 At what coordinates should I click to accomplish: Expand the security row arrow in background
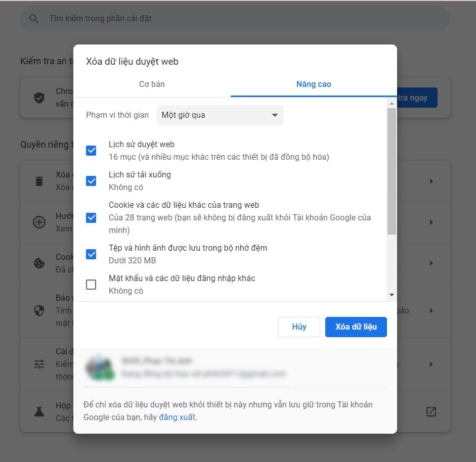[x=431, y=310]
